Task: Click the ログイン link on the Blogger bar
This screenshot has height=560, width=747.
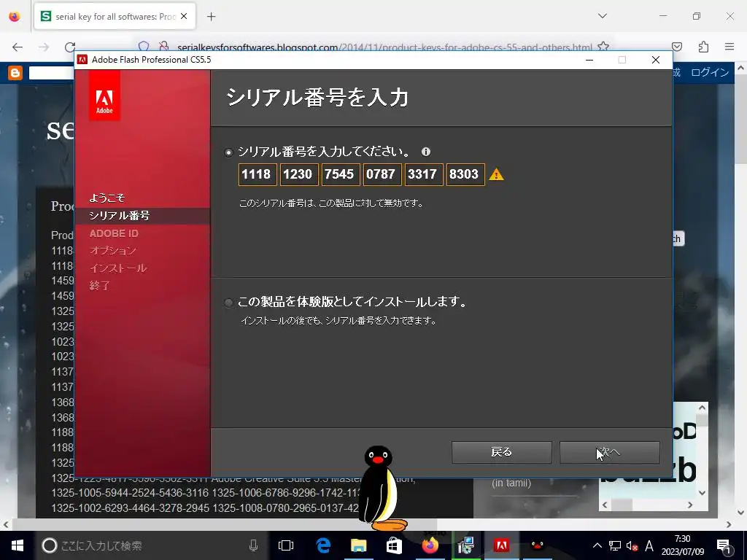Action: [x=710, y=72]
